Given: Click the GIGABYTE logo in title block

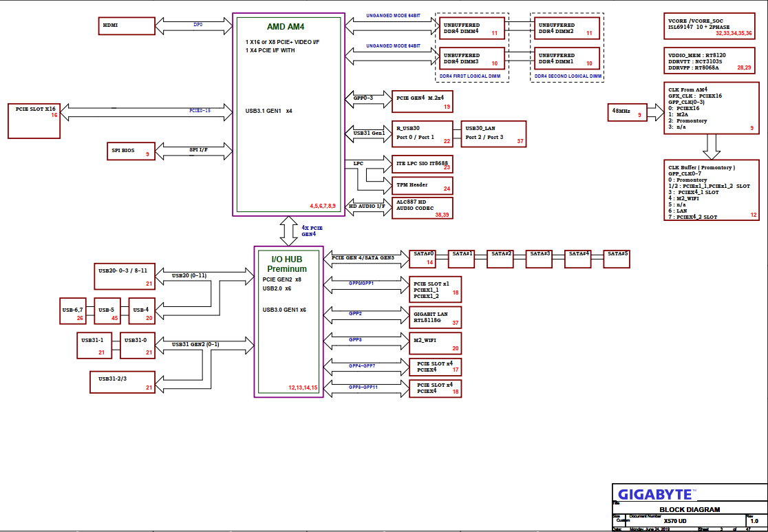Looking at the screenshot, I should click(657, 493).
